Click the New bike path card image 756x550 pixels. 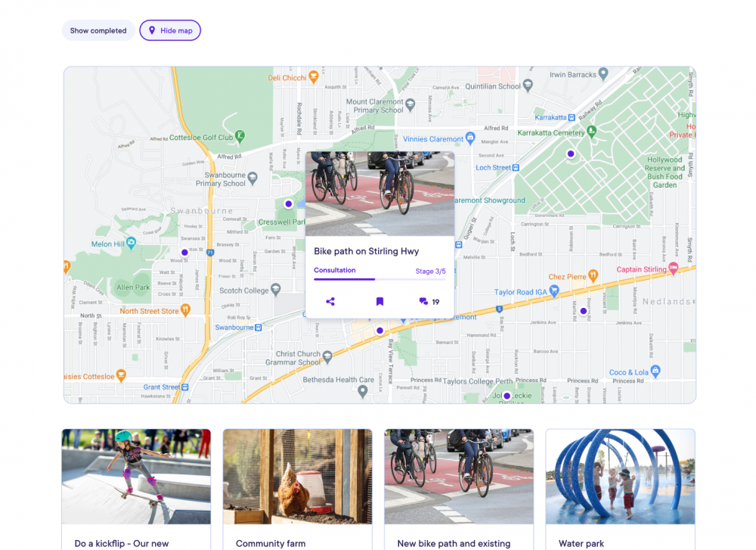coord(459,476)
